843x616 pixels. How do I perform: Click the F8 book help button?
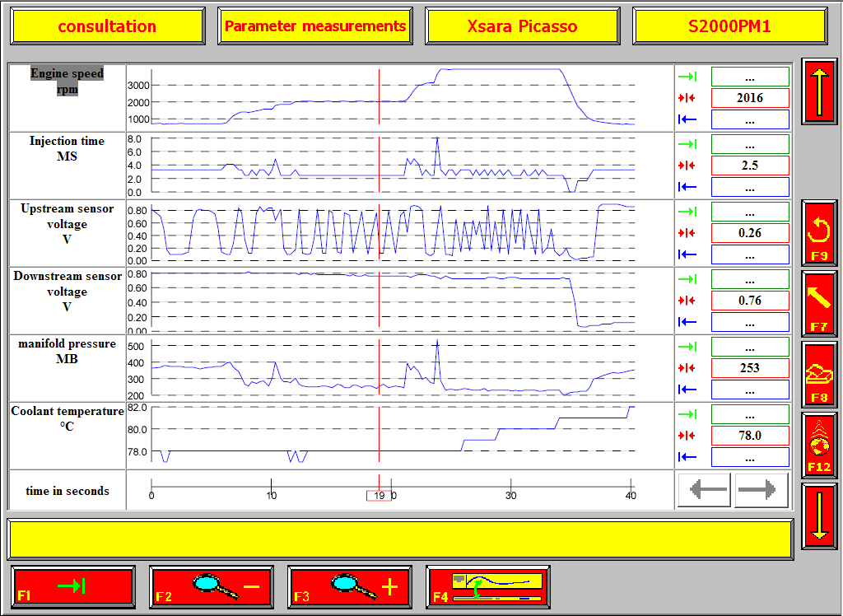click(x=819, y=375)
